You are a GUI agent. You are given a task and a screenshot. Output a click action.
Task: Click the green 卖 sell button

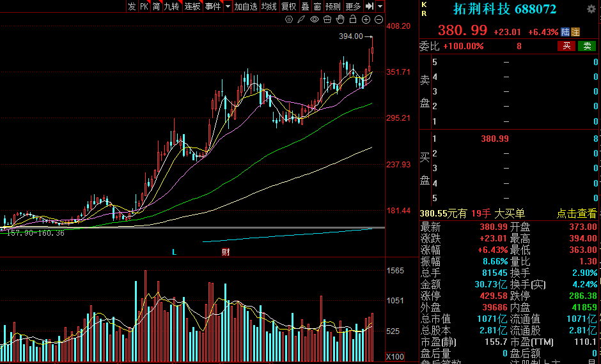point(587,46)
